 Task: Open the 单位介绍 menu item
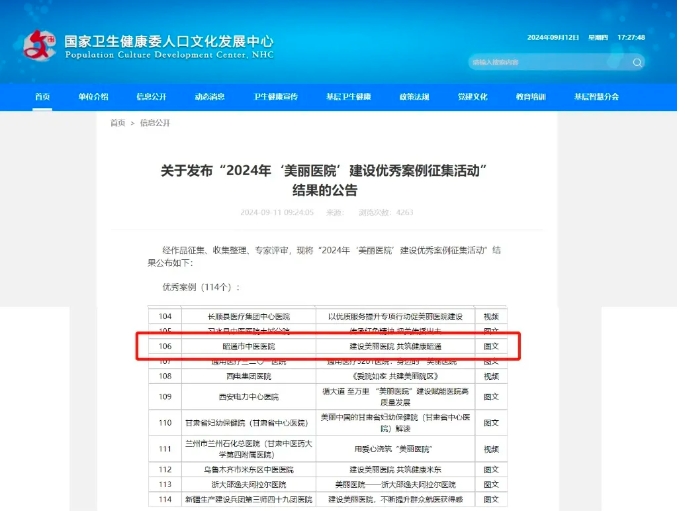[x=93, y=97]
